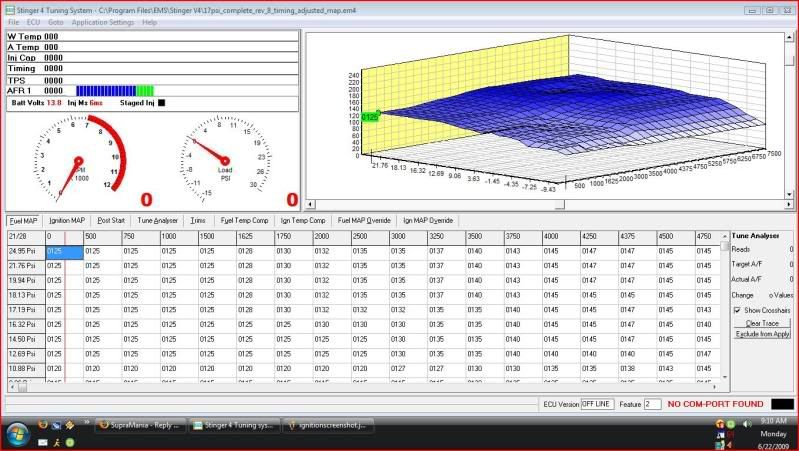799x451 pixels.
Task: Open the Ign Temp Comp tab
Action: coord(303,221)
